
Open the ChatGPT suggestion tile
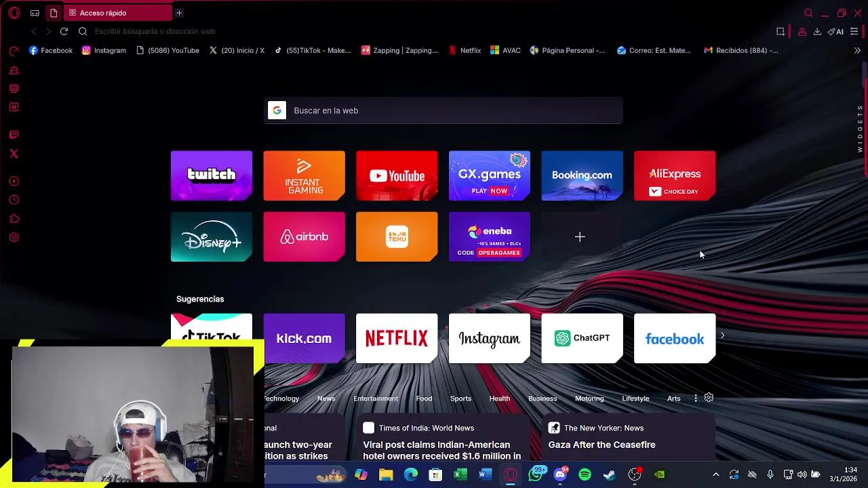582,338
